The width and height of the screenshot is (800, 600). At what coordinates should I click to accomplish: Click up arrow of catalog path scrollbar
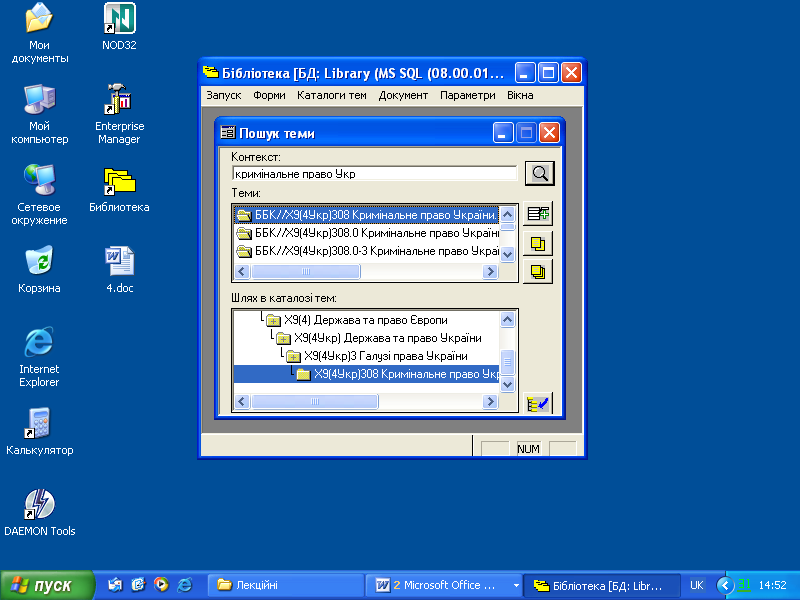coord(507,320)
